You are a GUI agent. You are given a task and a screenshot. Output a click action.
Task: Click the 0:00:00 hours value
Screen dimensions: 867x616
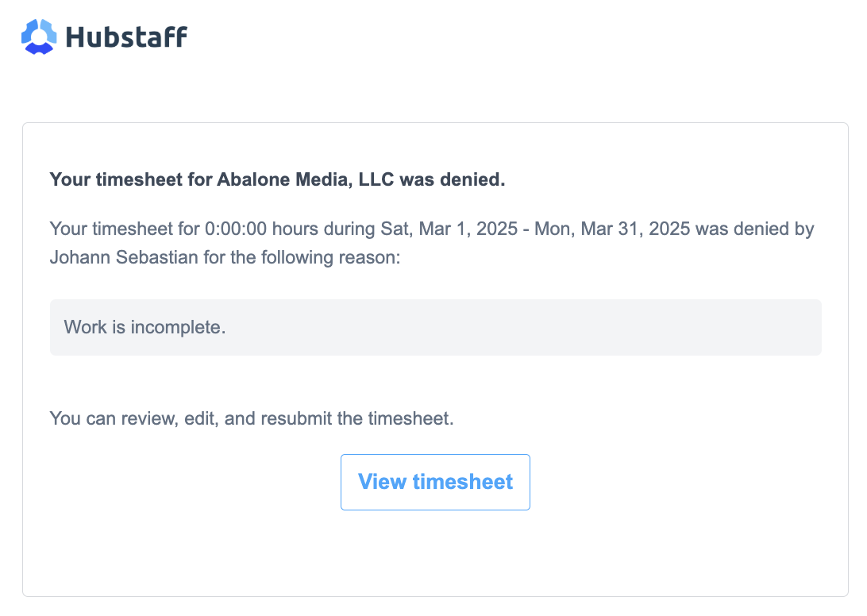236,229
